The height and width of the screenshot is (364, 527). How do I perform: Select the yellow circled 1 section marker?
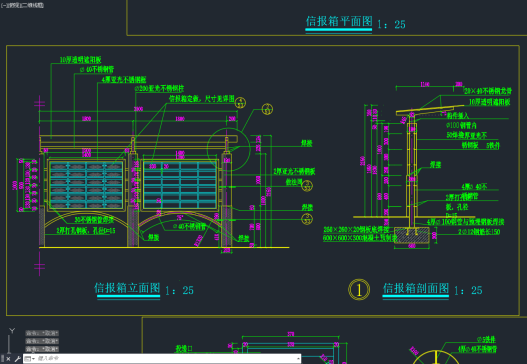point(359,289)
